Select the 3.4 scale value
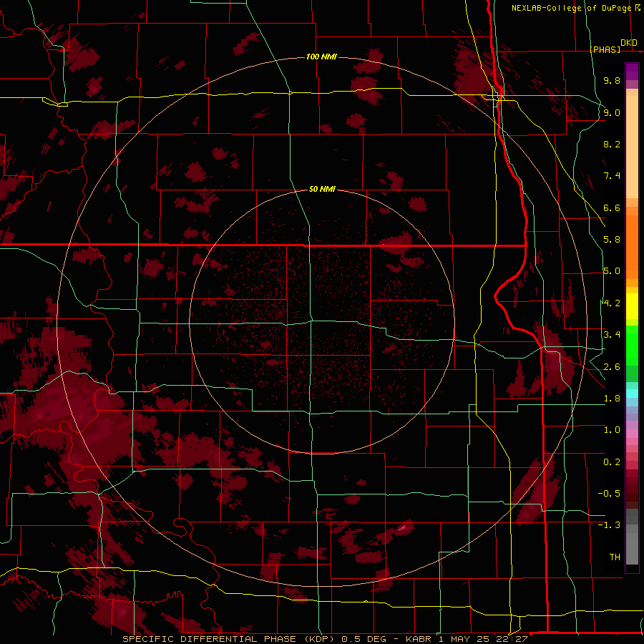This screenshot has height=644, width=644. (x=612, y=335)
